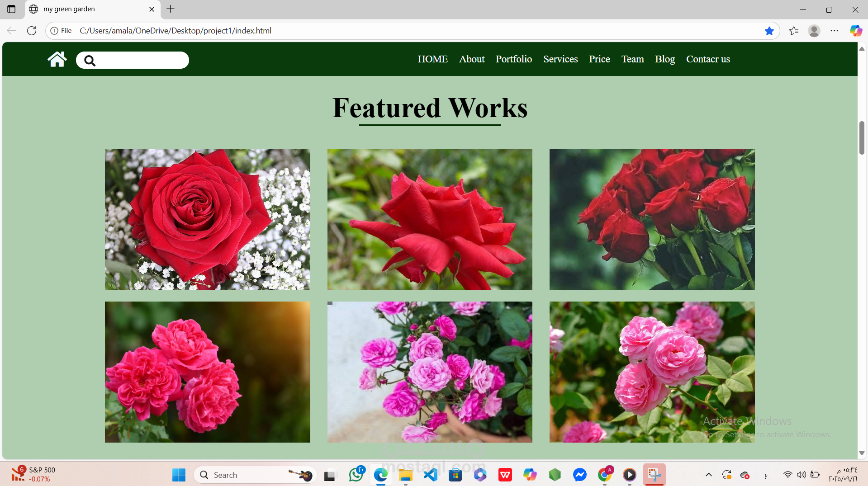Open the light pink roses cluster image
Image resolution: width=868 pixels, height=486 pixels.
tap(652, 372)
